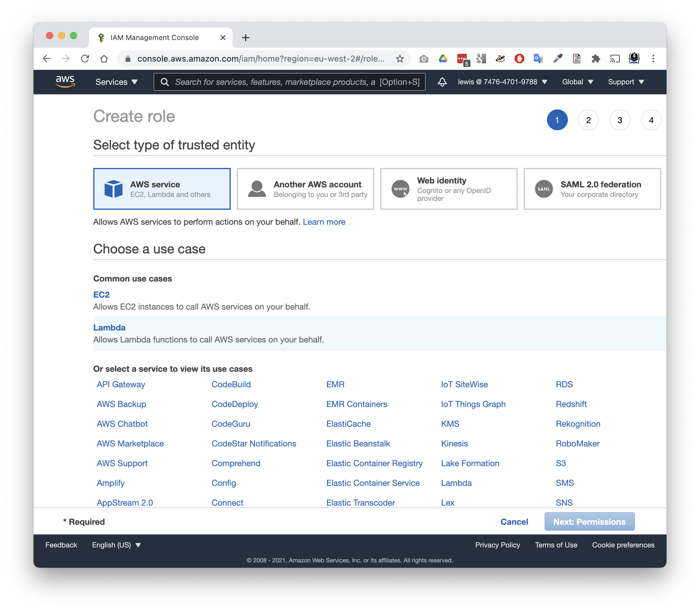Select the Comprehend service

(236, 463)
